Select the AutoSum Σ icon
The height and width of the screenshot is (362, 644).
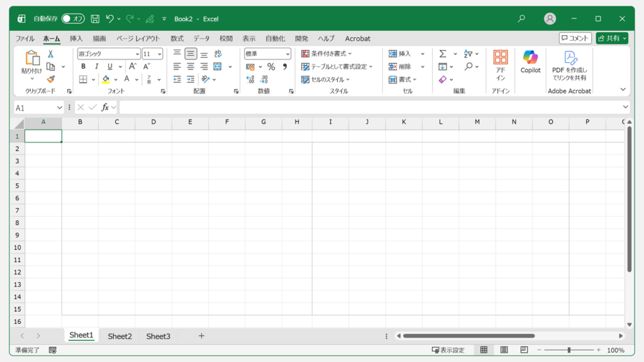tap(443, 53)
